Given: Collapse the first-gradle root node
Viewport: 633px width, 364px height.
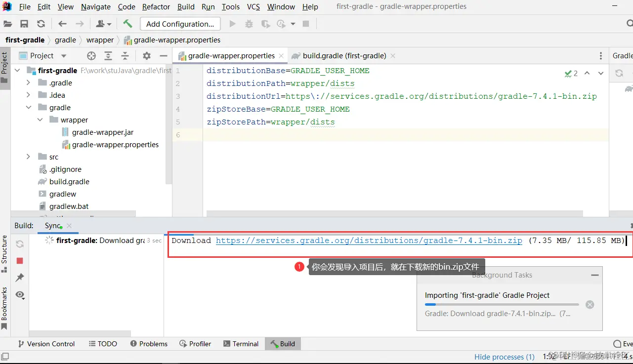Looking at the screenshot, I should click(18, 71).
